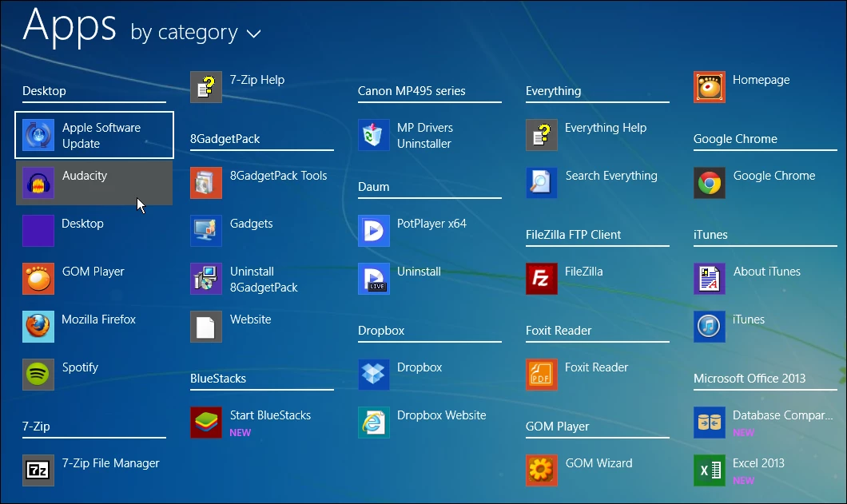
Task: Click the Desktop category header
Action: (44, 91)
